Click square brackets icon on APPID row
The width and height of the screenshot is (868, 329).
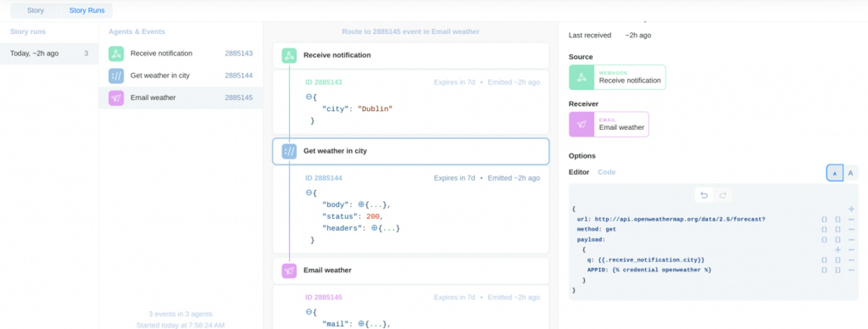point(838,270)
